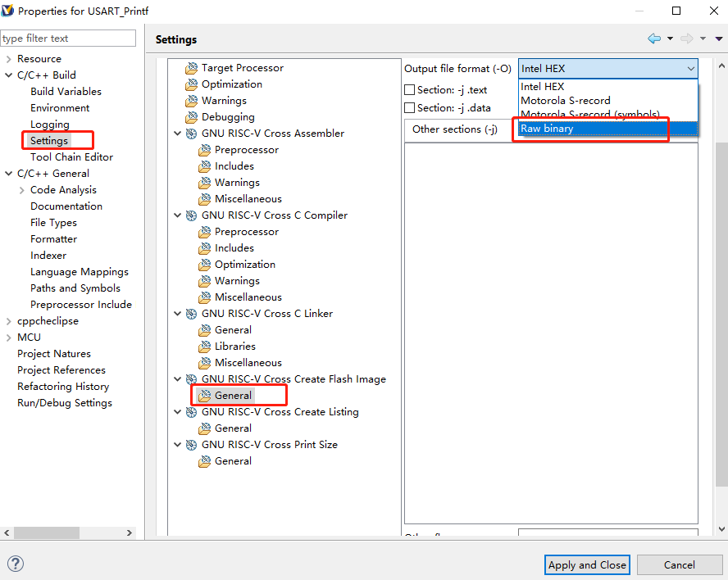This screenshot has width=728, height=580.
Task: Open Tool Chain Editor in the sidebar
Action: pyautogui.click(x=70, y=156)
